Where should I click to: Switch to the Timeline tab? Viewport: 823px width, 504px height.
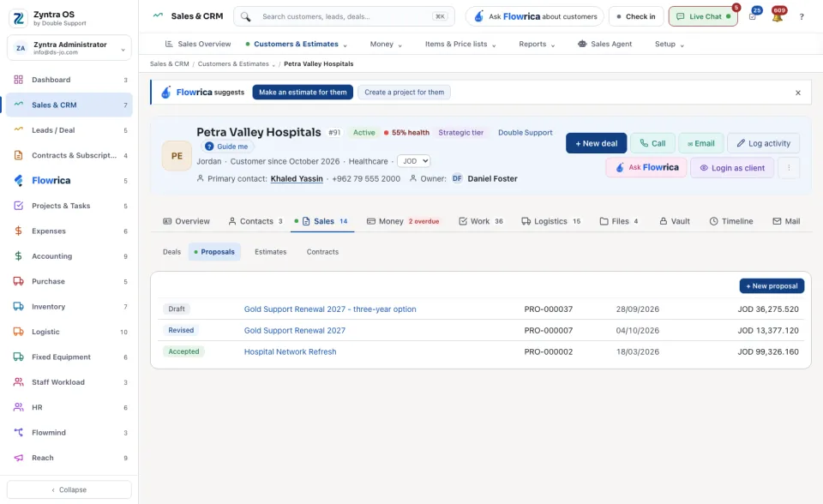[731, 221]
